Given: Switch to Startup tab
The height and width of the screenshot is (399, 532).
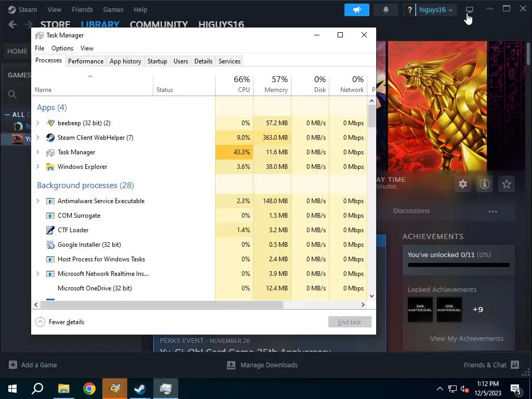Looking at the screenshot, I should pyautogui.click(x=157, y=61).
